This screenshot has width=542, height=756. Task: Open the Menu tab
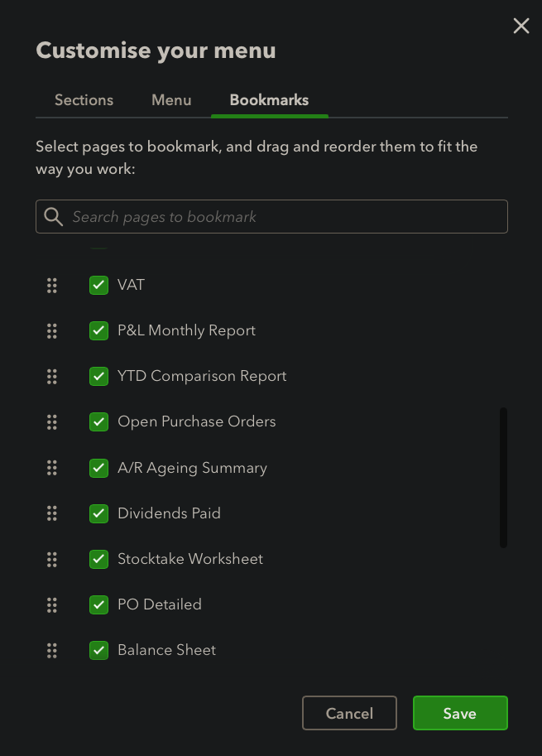tap(170, 100)
